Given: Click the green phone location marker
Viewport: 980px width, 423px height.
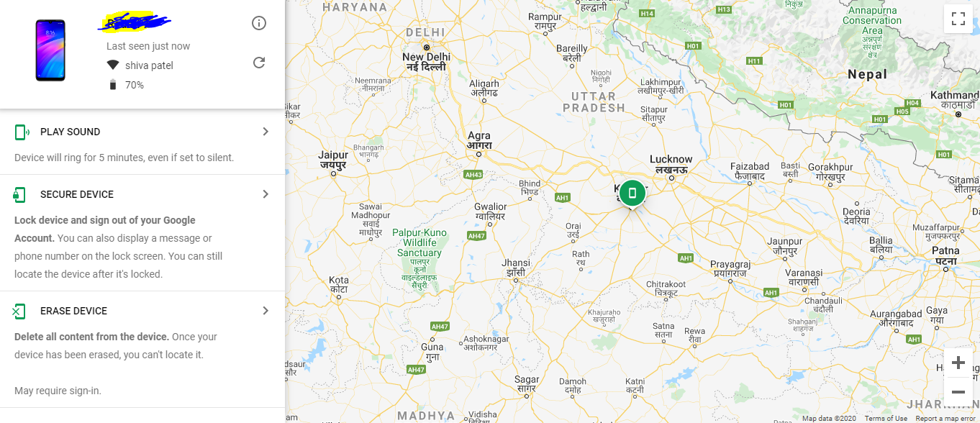Looking at the screenshot, I should [632, 193].
